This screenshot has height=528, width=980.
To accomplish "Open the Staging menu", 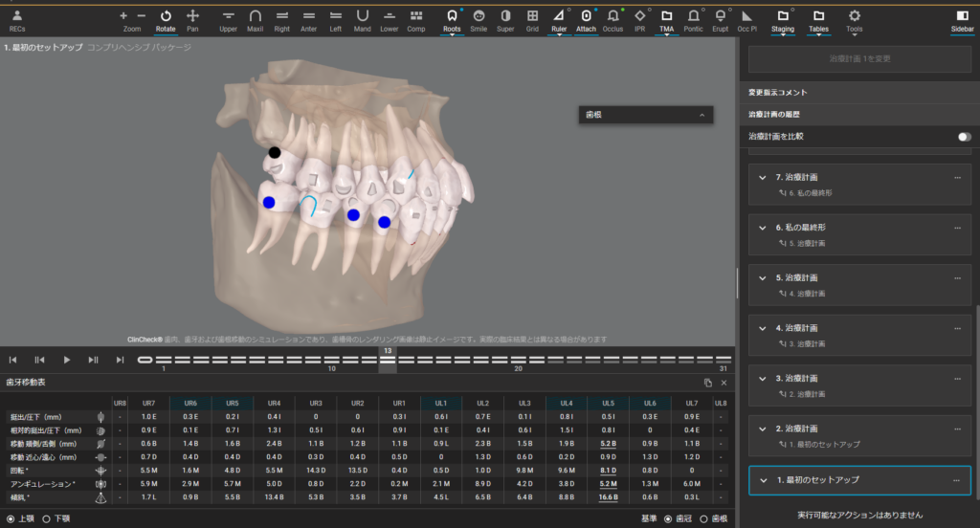I will [x=783, y=20].
